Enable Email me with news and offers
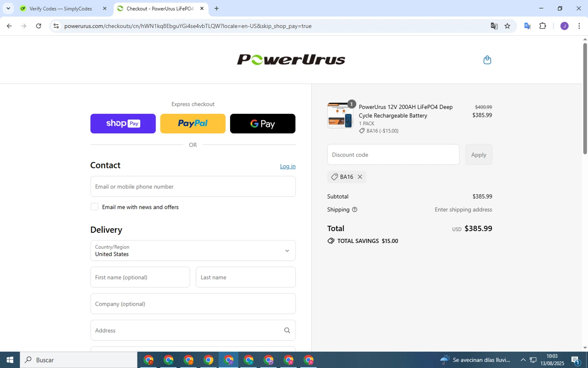588x368 pixels. pos(94,207)
